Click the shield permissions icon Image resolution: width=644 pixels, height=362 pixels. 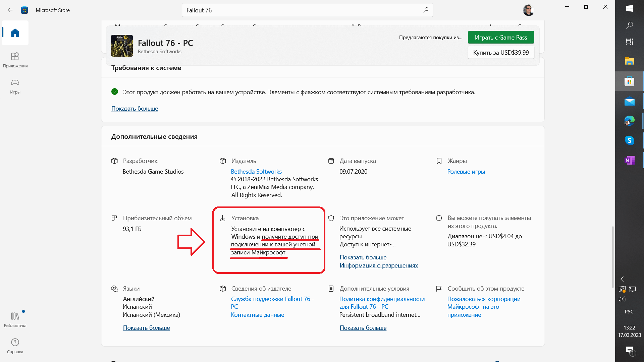331,218
